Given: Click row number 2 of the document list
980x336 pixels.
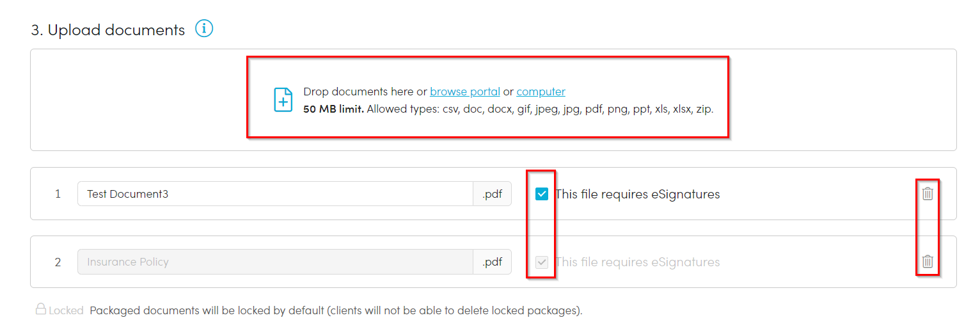Looking at the screenshot, I should point(58,262).
